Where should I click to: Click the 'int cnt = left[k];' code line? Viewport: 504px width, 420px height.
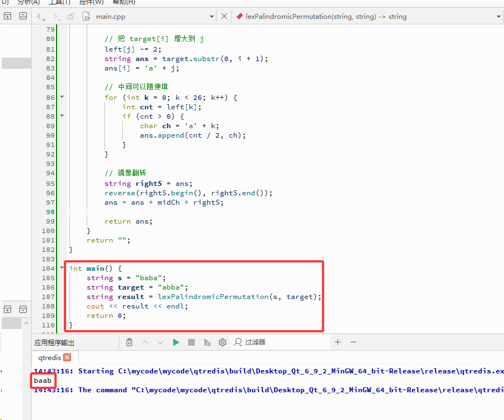(162, 107)
